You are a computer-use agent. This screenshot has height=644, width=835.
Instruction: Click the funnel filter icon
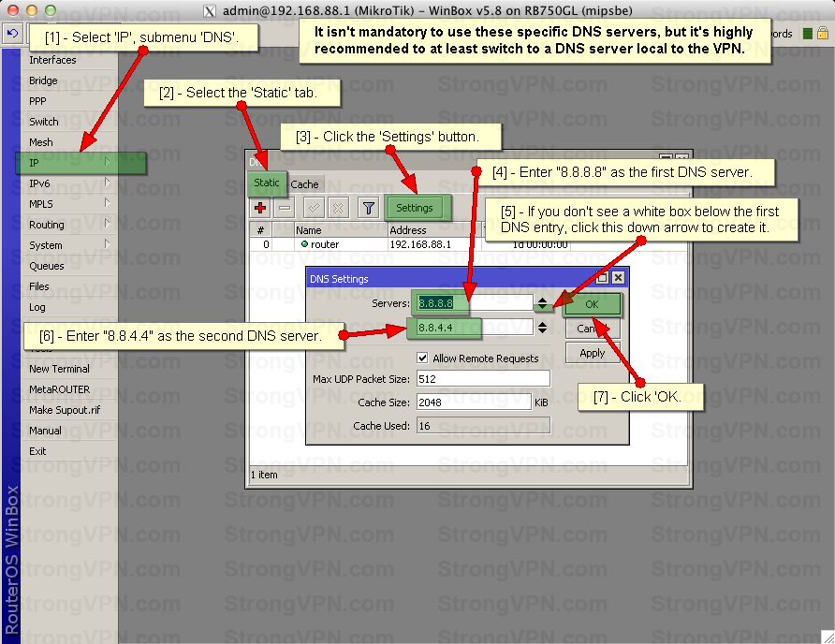[x=368, y=208]
